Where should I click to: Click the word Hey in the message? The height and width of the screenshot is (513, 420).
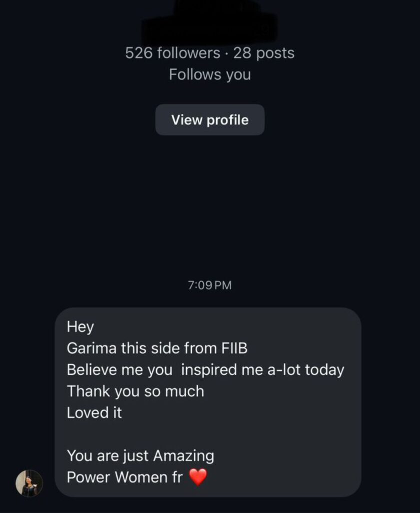80,327
